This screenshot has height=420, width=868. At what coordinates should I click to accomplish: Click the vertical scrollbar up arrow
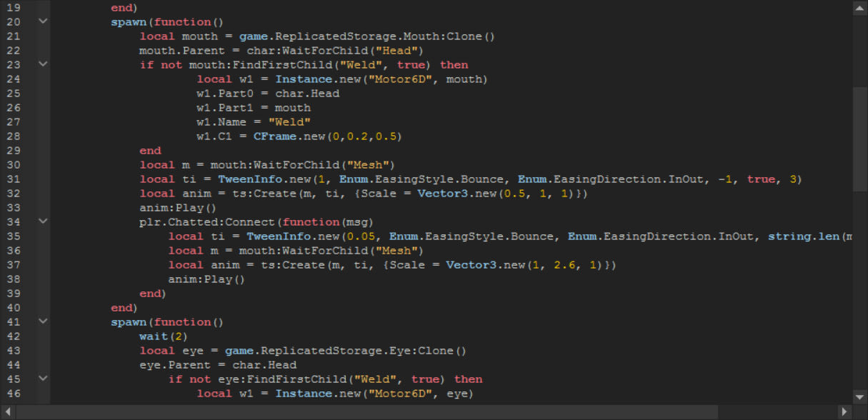(x=860, y=7)
